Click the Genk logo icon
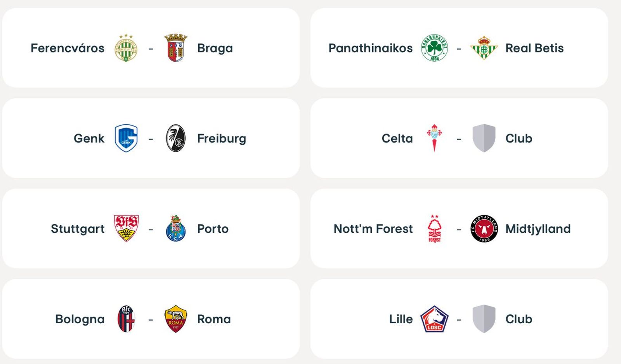 (x=124, y=137)
